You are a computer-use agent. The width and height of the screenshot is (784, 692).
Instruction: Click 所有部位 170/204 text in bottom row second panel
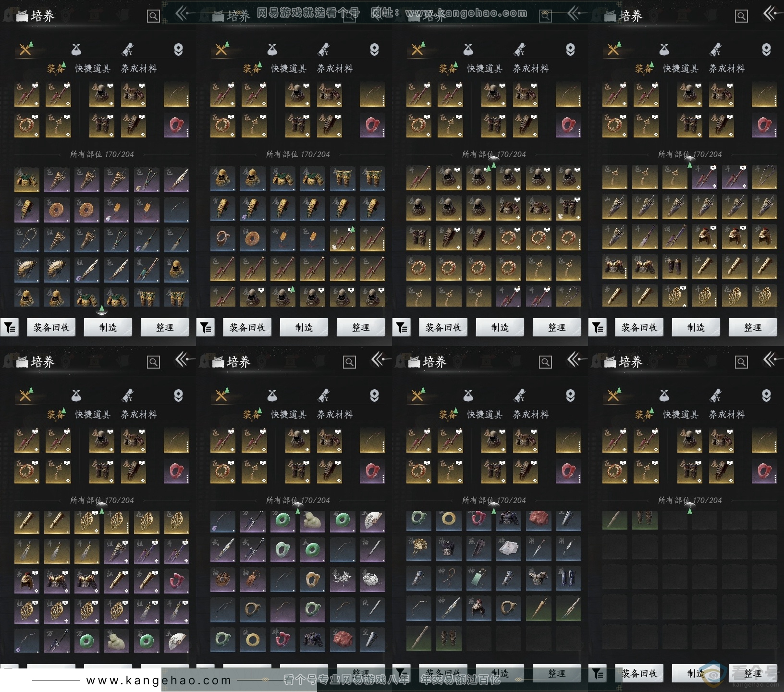[x=298, y=500]
